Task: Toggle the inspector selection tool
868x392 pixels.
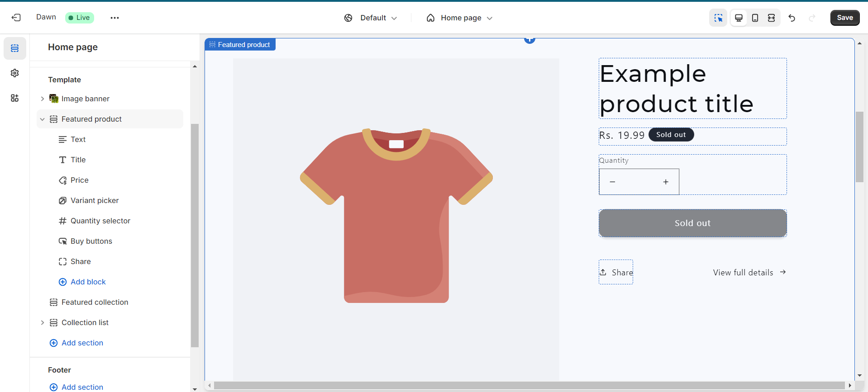Action: click(718, 18)
